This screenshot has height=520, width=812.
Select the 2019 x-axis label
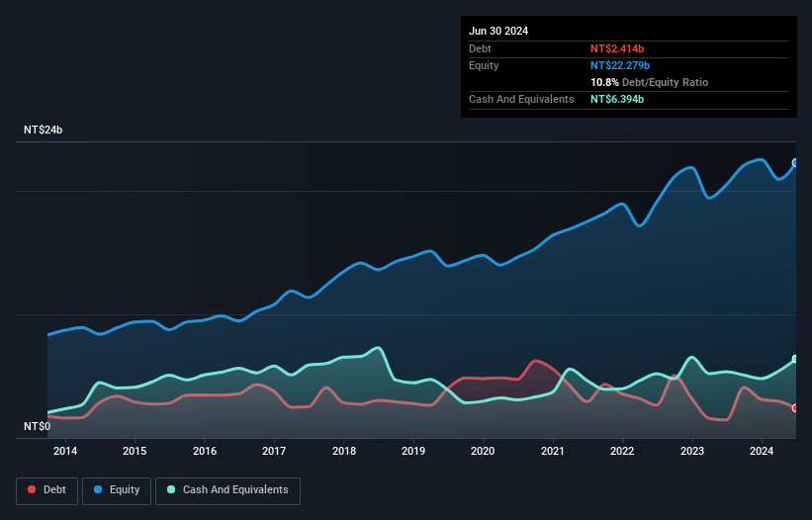pos(413,451)
